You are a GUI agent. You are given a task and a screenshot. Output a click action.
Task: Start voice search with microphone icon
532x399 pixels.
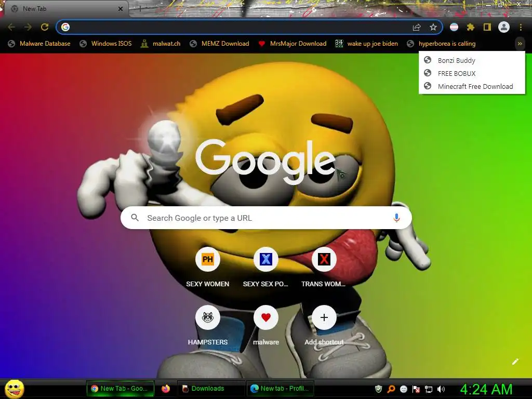tap(396, 218)
